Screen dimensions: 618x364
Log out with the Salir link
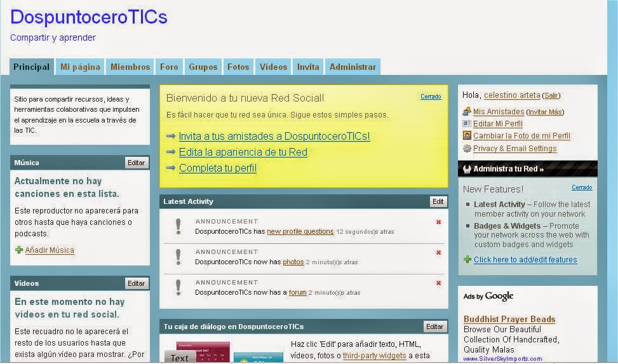click(551, 95)
